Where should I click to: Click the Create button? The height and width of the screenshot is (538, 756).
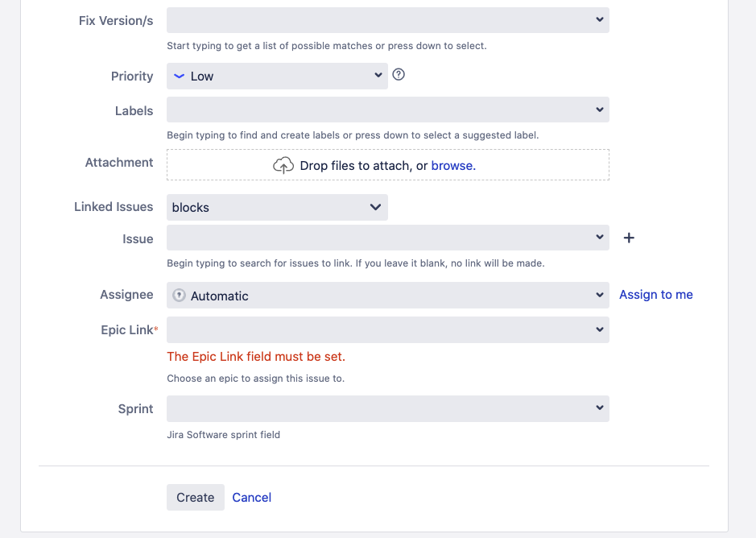click(196, 497)
